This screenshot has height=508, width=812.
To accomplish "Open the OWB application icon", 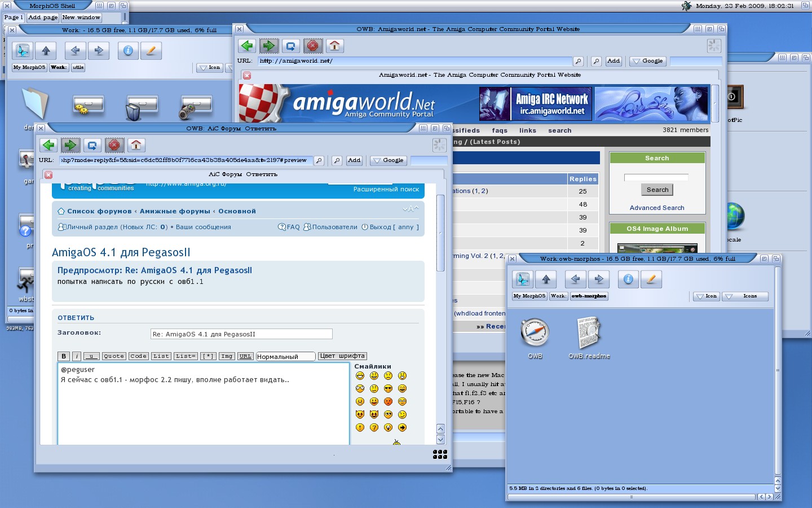I will click(x=535, y=338).
